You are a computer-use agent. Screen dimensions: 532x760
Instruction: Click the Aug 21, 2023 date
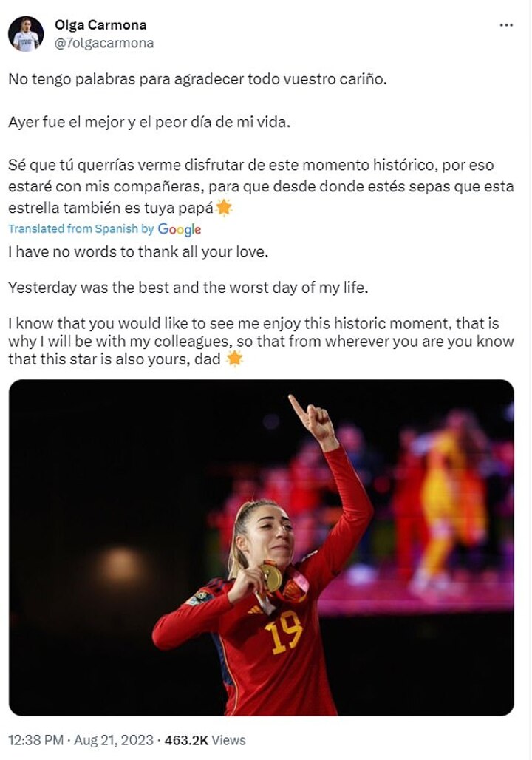click(x=114, y=740)
